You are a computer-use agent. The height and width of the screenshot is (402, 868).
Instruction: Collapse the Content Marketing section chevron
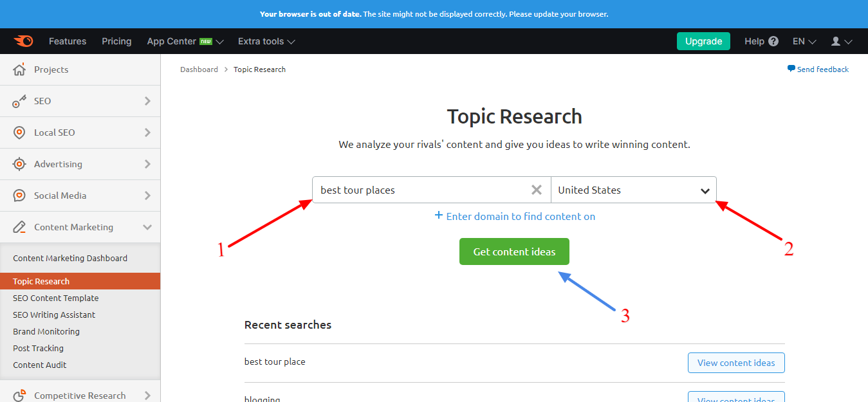click(x=147, y=227)
